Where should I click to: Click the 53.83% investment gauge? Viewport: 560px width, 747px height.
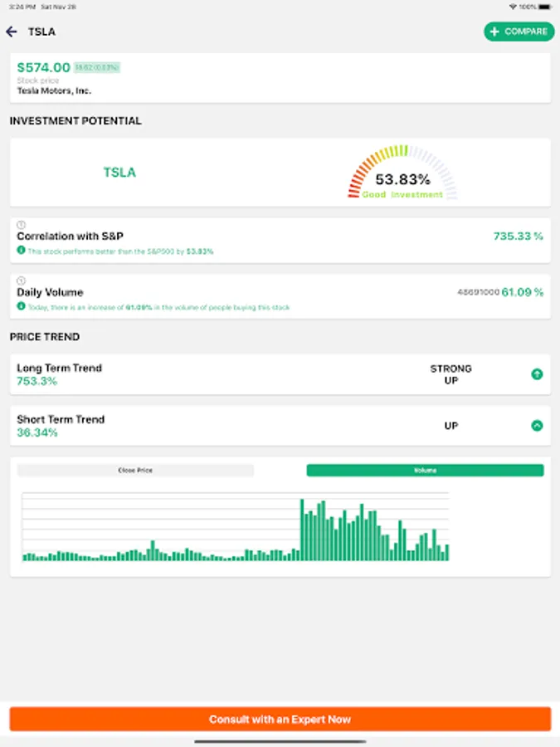402,173
